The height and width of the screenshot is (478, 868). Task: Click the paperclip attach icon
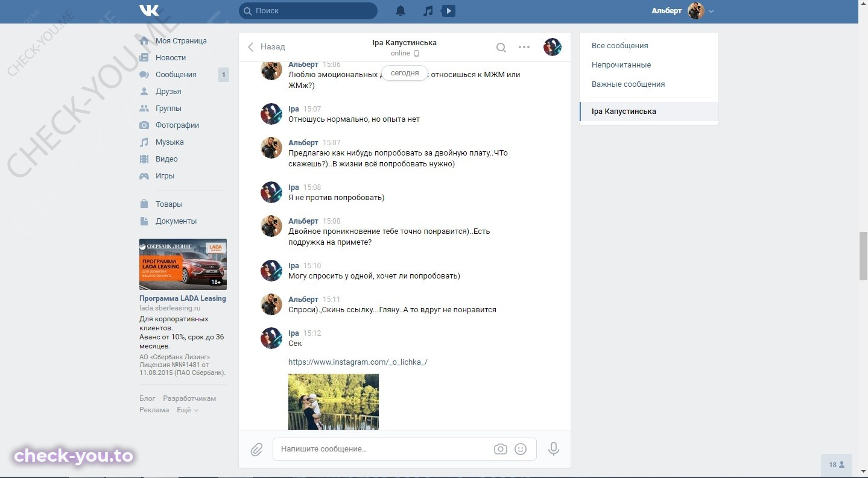(x=256, y=450)
